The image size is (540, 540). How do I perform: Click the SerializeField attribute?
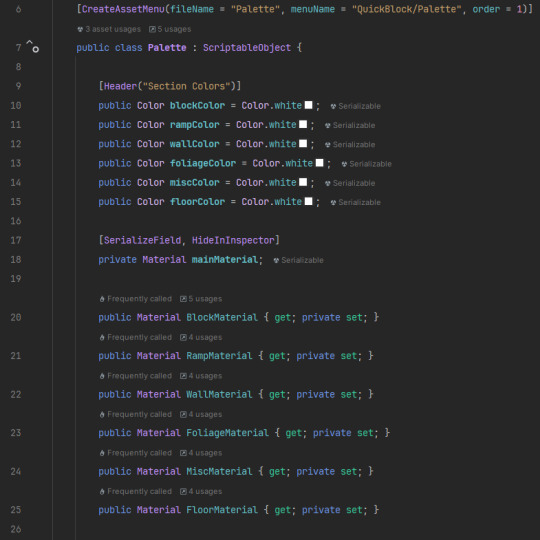click(143, 240)
